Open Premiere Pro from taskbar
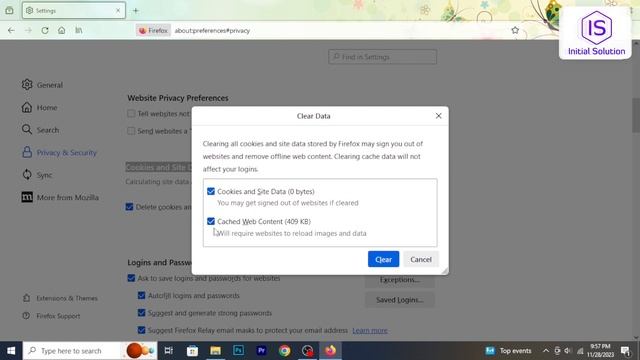 point(262,351)
